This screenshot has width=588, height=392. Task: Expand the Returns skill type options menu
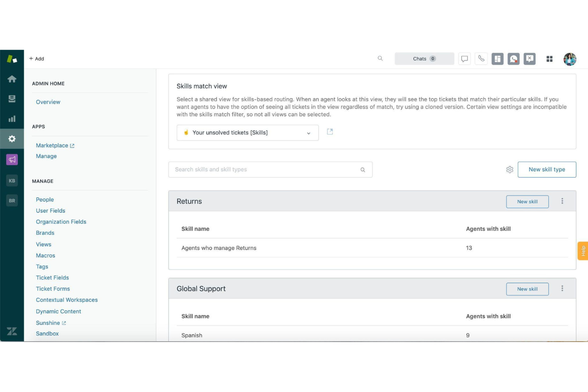(x=562, y=201)
